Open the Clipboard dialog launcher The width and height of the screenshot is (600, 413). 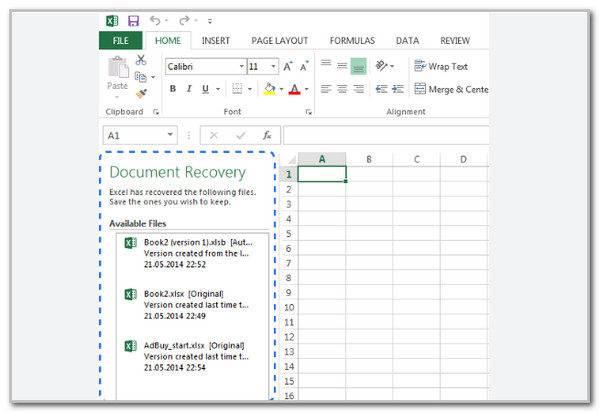click(156, 112)
